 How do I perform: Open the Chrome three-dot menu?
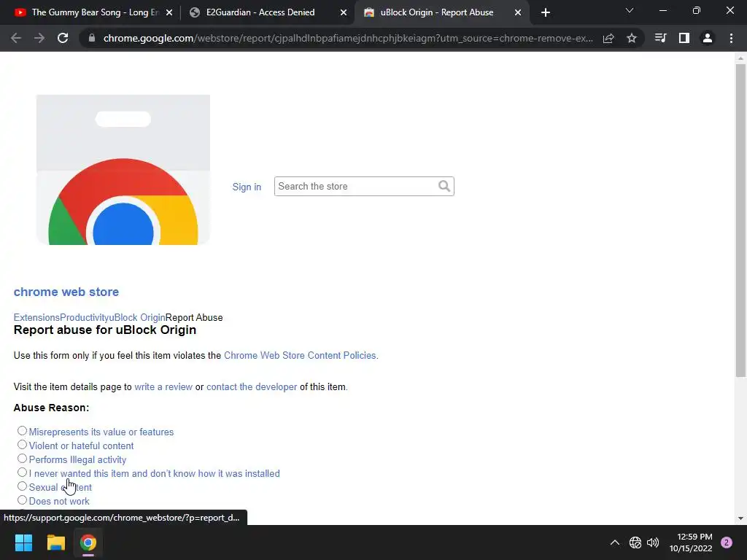[731, 38]
